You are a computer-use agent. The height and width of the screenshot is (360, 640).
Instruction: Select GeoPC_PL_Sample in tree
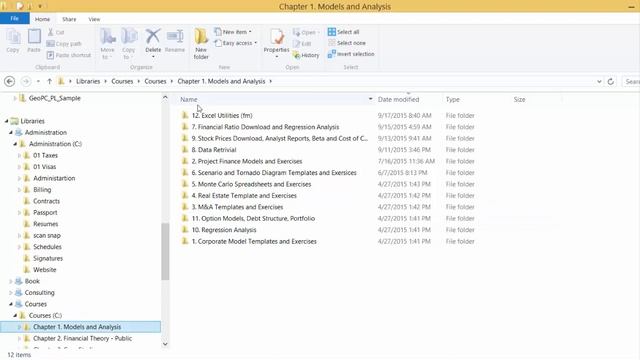pyautogui.click(x=54, y=98)
